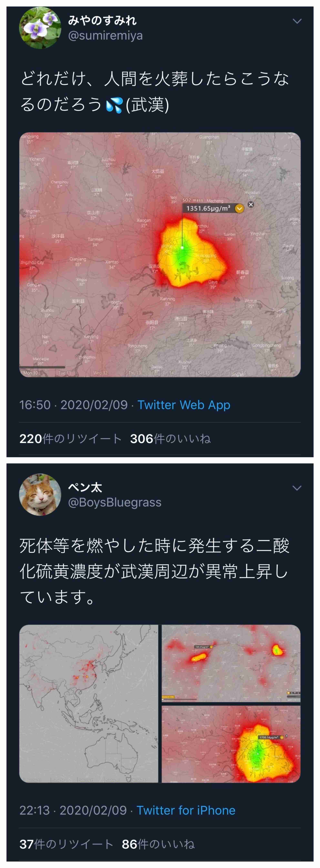320x868 pixels.
Task: Open the @BoysBluegrass handle
Action: (x=115, y=502)
